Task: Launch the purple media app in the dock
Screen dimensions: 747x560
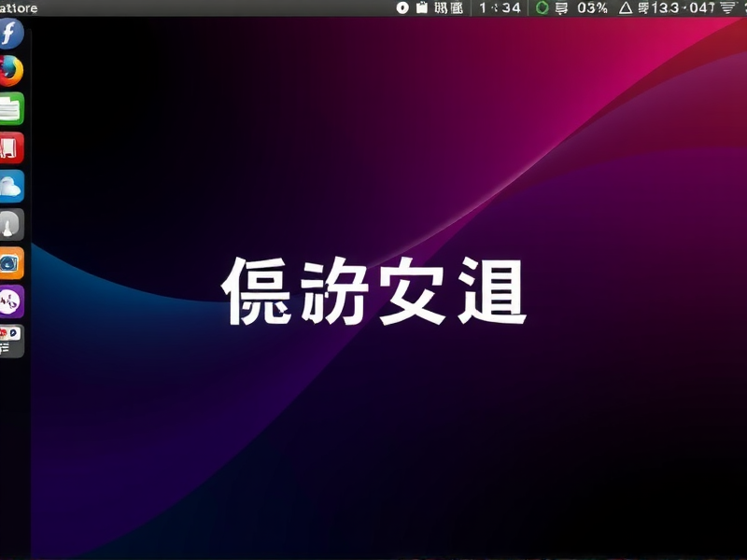Action: click(x=9, y=297)
